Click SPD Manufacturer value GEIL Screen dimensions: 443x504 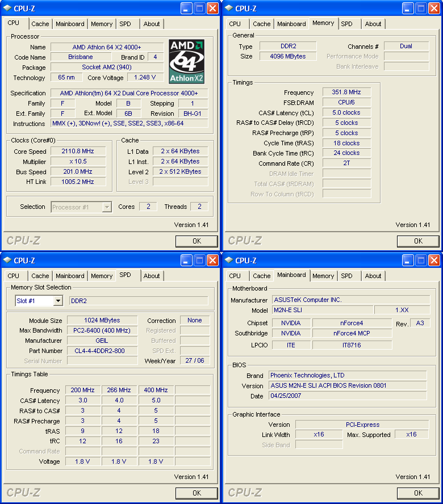point(102,341)
